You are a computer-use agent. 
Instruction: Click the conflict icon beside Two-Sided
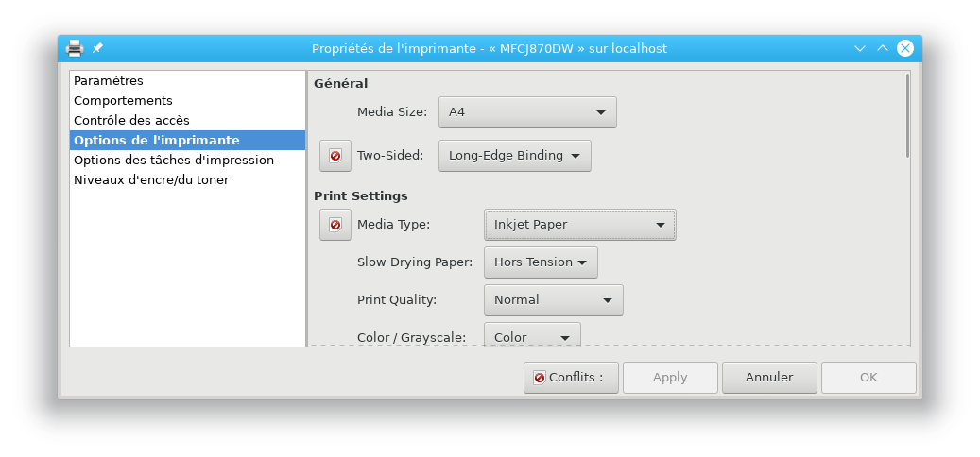tap(335, 156)
